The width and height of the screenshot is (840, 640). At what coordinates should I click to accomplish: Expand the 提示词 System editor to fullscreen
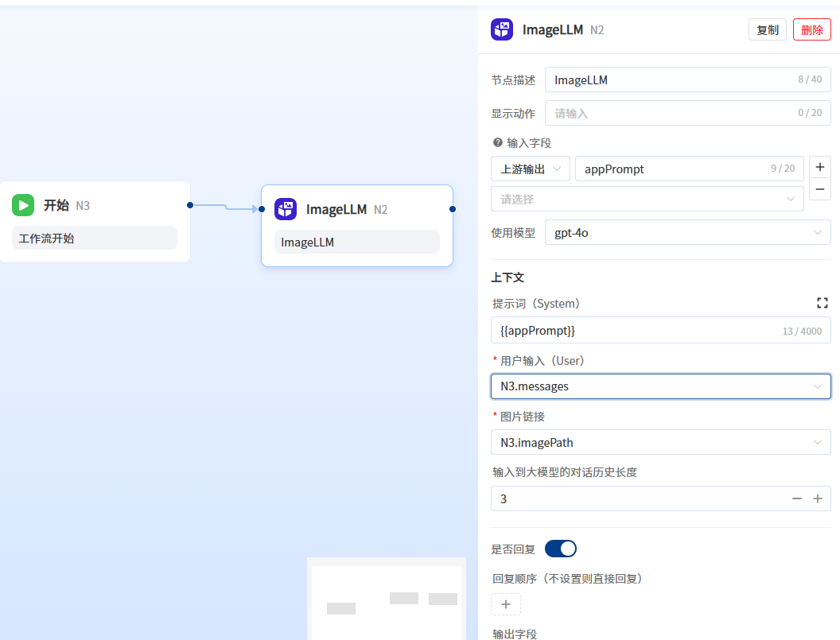point(822,303)
